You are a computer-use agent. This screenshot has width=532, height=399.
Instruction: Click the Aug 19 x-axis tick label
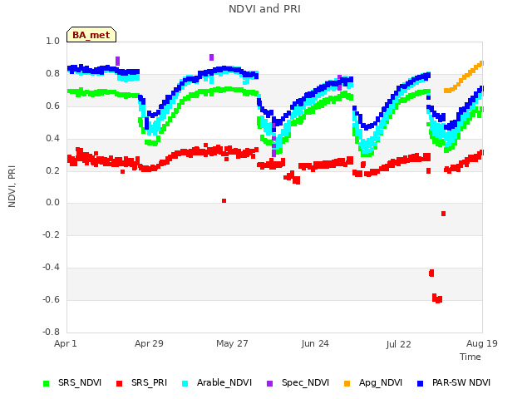click(482, 343)
